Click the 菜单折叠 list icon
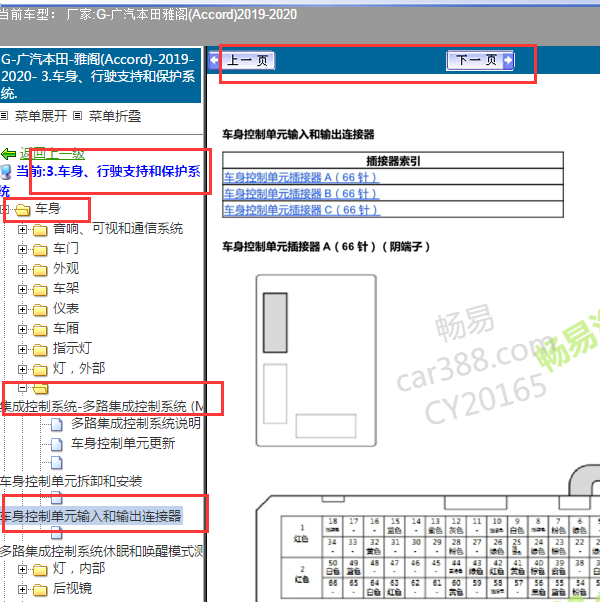 tap(78, 116)
